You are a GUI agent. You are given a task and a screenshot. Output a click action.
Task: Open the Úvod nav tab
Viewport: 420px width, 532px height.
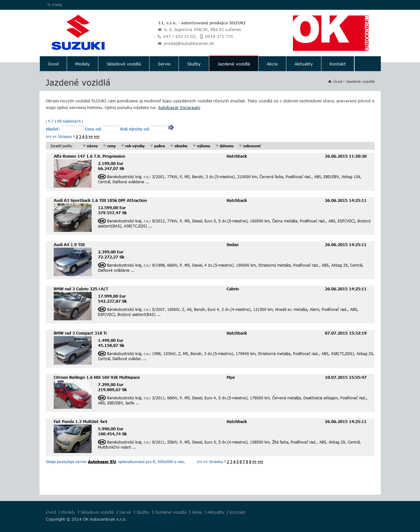coord(53,64)
